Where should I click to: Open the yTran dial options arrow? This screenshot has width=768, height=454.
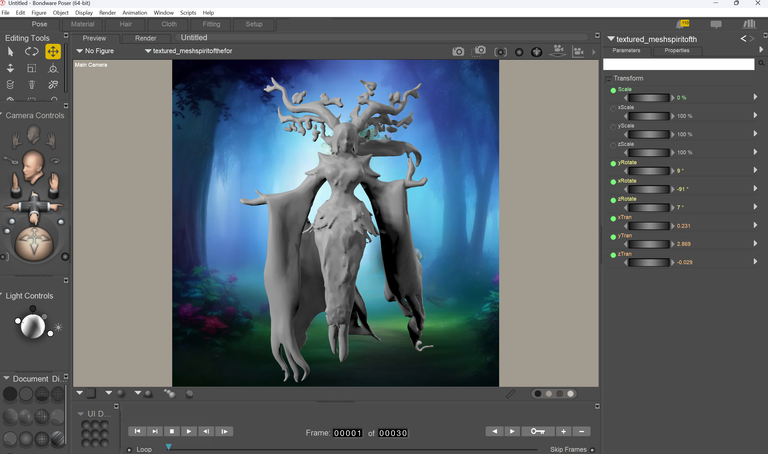coord(755,243)
